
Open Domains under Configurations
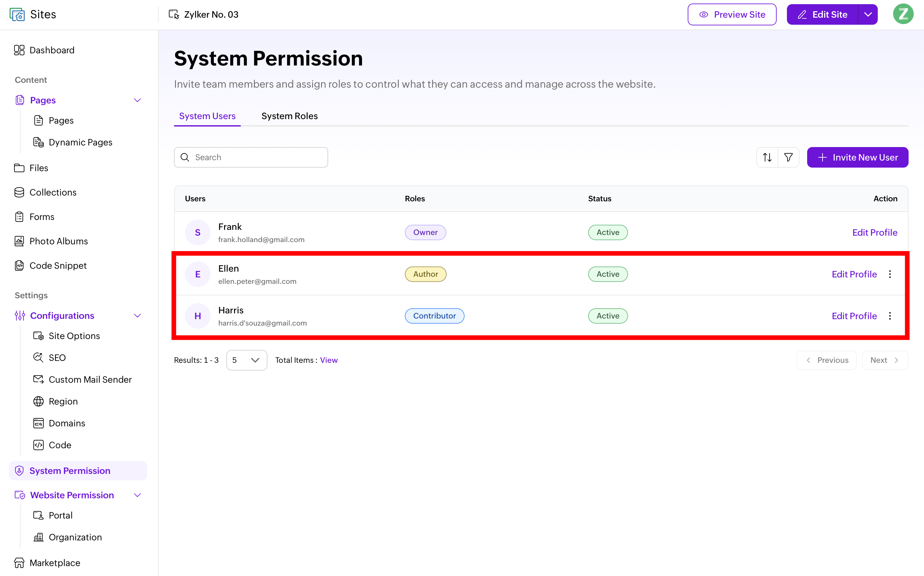pos(59,423)
